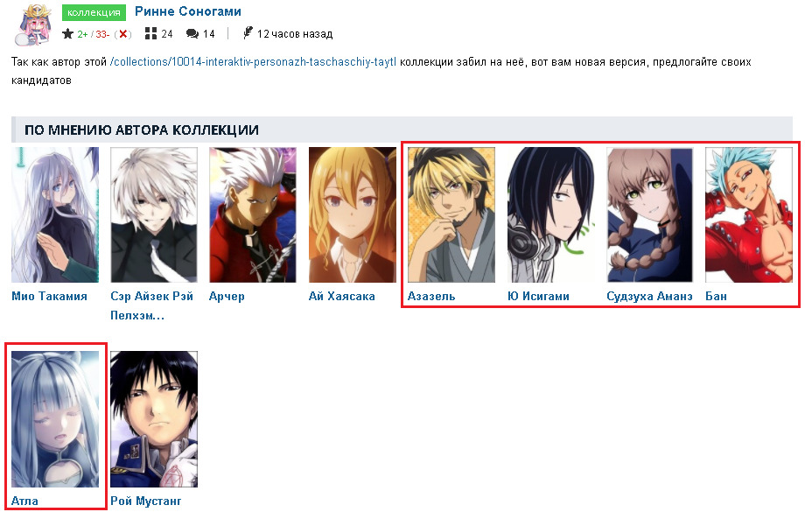812x512 pixels.
Task: Click the star rating icon
Action: pos(67,34)
